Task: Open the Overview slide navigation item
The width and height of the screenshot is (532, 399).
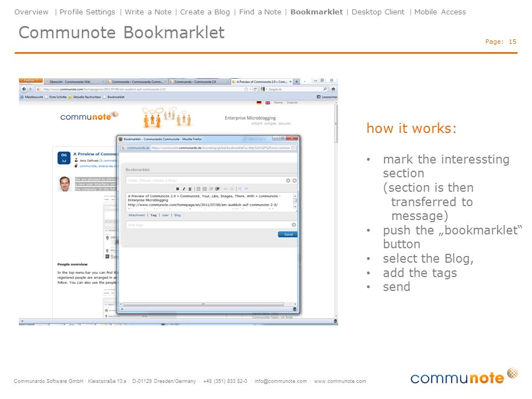Action: coord(31,12)
